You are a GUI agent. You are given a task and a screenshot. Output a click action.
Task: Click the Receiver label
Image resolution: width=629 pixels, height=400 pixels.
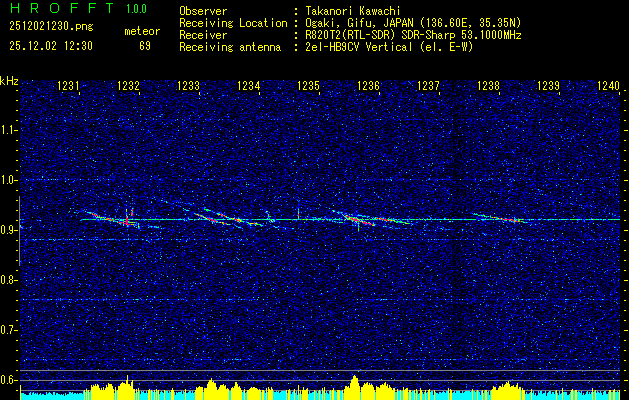[x=203, y=35]
